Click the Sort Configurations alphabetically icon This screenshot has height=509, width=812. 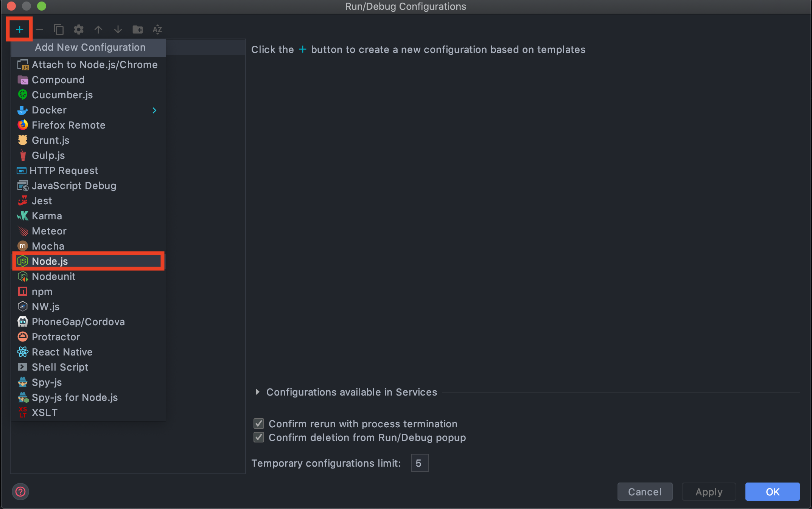[x=157, y=29]
